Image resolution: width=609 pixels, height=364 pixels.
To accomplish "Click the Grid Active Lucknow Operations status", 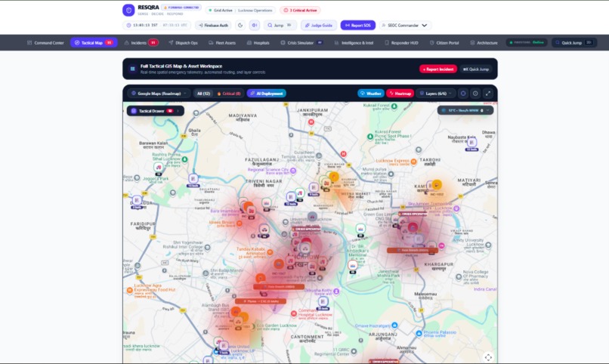I will tap(240, 10).
